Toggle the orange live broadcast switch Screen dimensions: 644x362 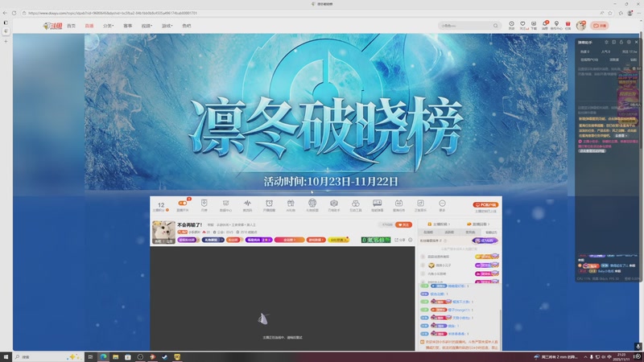(x=183, y=204)
